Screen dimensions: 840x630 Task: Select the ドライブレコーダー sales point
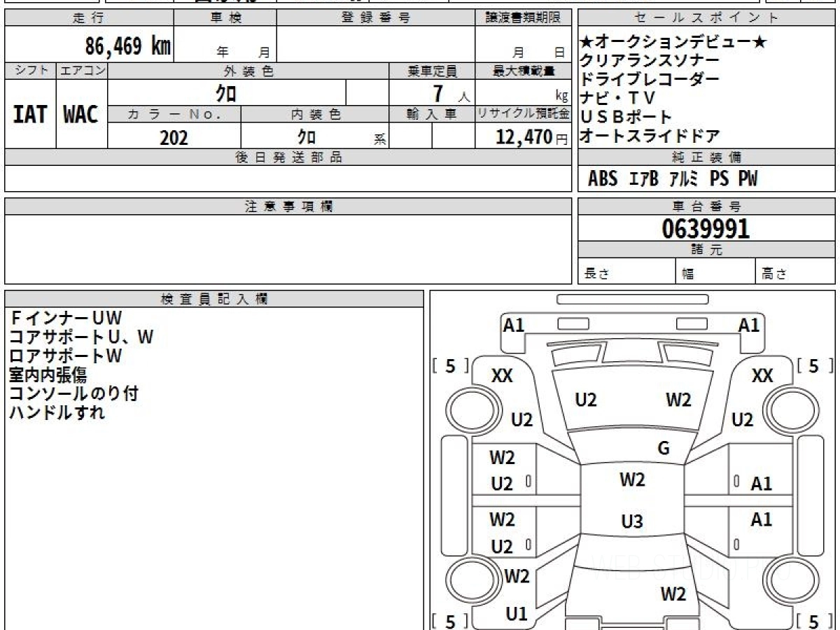(x=650, y=80)
